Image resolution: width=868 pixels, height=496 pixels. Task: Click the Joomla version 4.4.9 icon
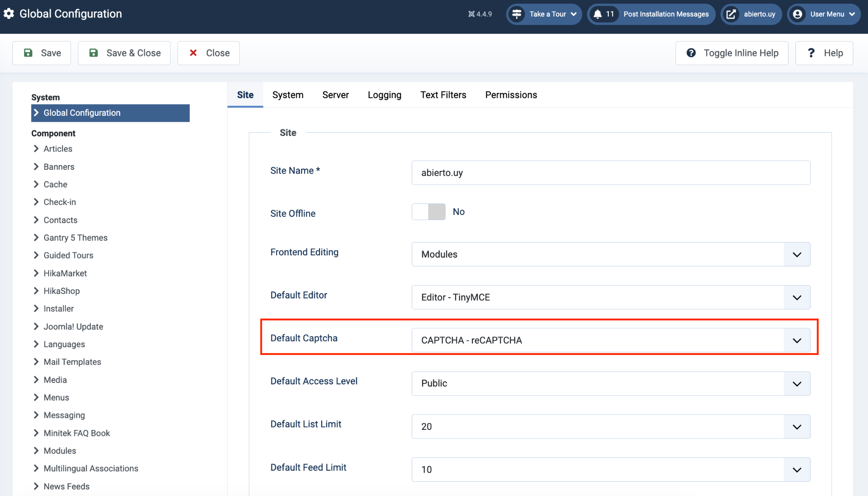(471, 14)
